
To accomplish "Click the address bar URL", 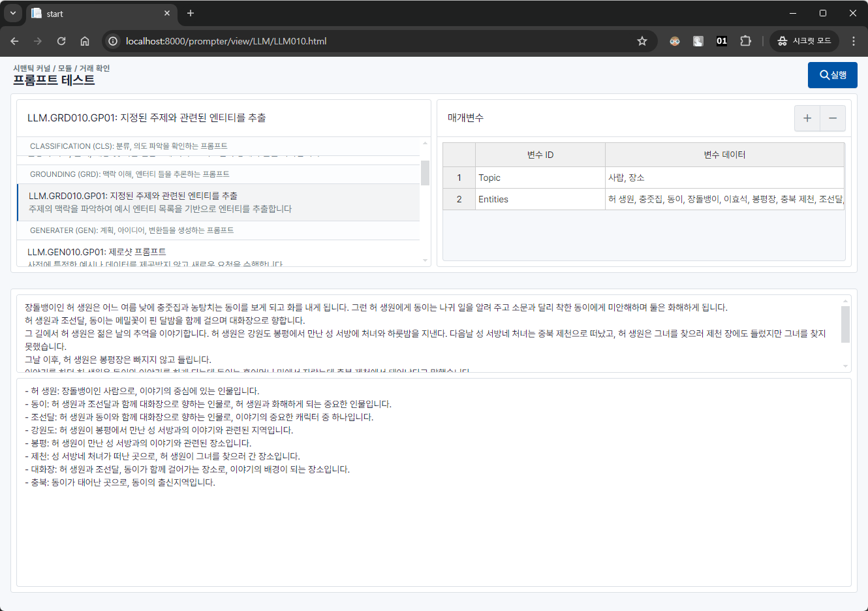I will click(226, 41).
